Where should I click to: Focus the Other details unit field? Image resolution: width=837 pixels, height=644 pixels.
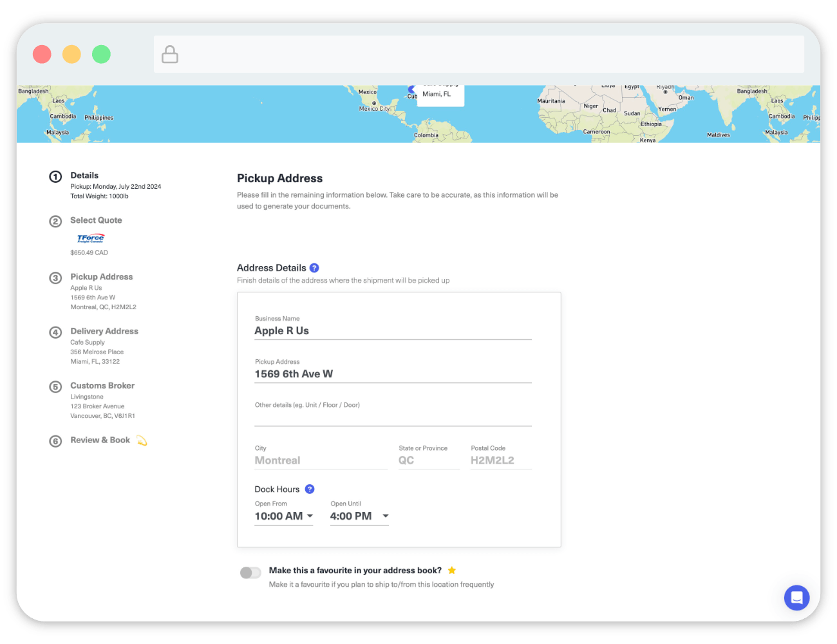393,417
